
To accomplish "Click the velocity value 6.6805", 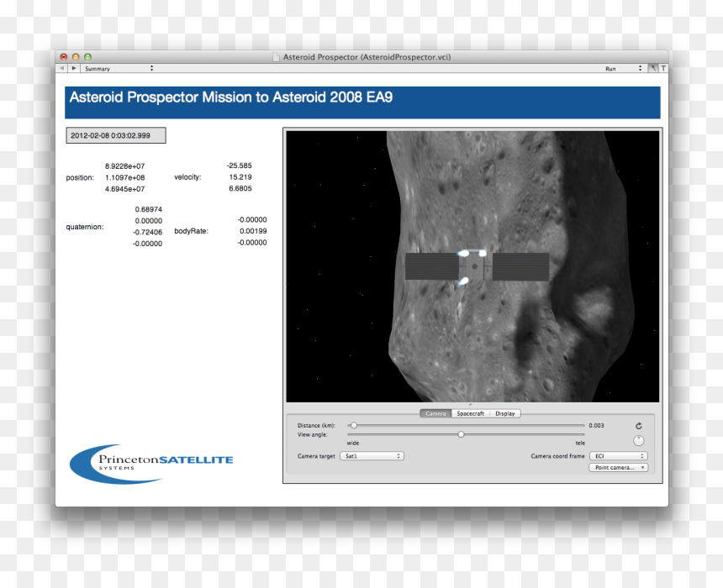I will 240,188.
